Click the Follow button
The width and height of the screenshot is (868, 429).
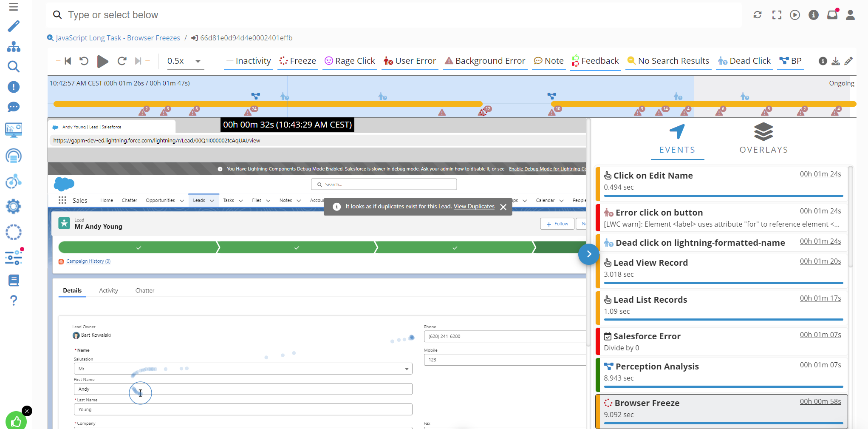pyautogui.click(x=557, y=224)
